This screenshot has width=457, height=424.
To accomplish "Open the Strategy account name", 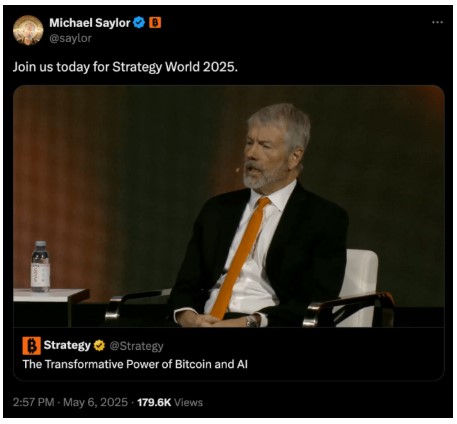I will point(67,345).
